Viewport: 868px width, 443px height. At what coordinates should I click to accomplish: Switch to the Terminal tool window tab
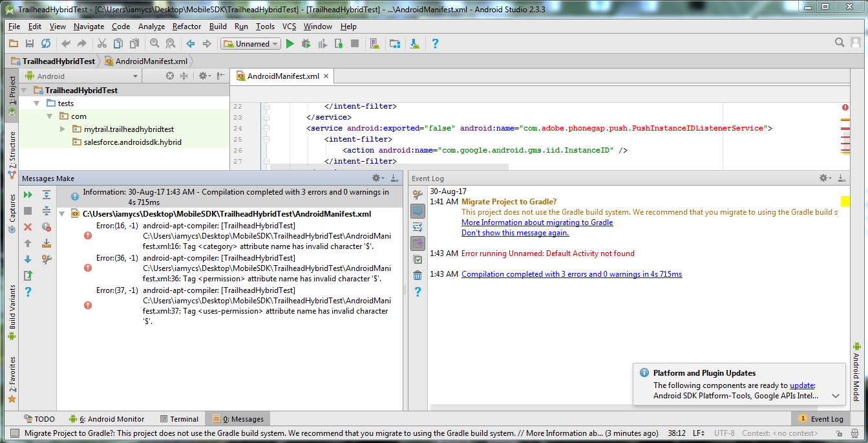pyautogui.click(x=178, y=419)
